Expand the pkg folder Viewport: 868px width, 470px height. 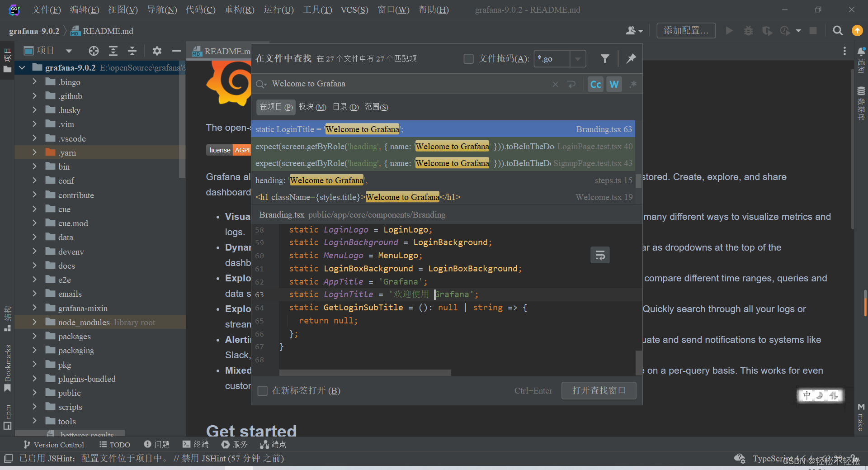click(x=35, y=365)
